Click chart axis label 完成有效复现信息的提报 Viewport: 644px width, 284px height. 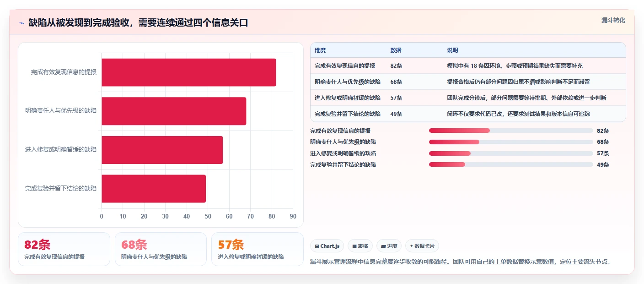[64, 72]
